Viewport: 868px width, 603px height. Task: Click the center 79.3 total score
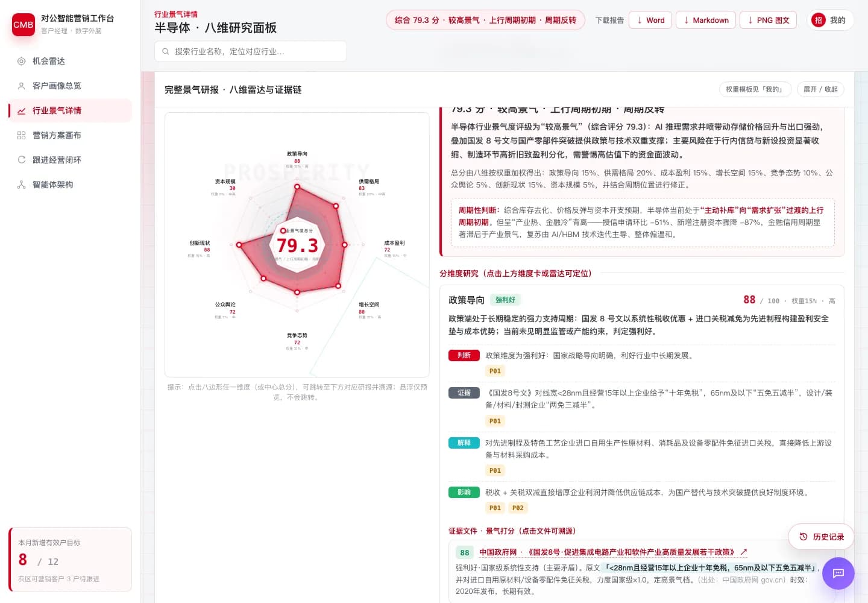[297, 245]
